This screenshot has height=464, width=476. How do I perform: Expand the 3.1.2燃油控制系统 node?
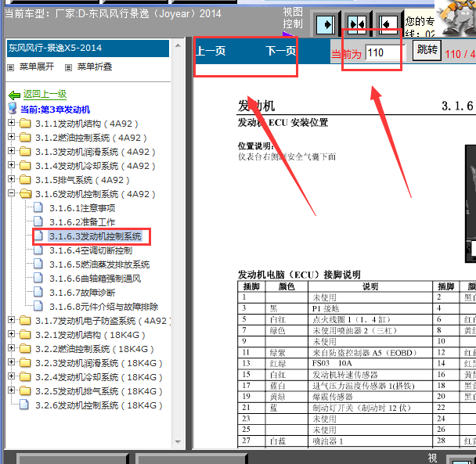tap(11, 137)
